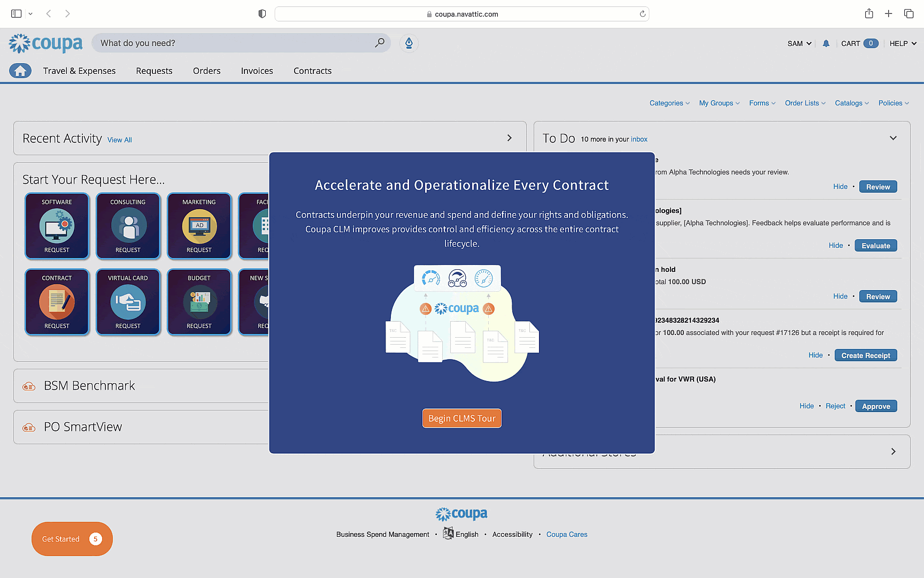Open the CART button
This screenshot has height=578, width=924.
(x=859, y=43)
